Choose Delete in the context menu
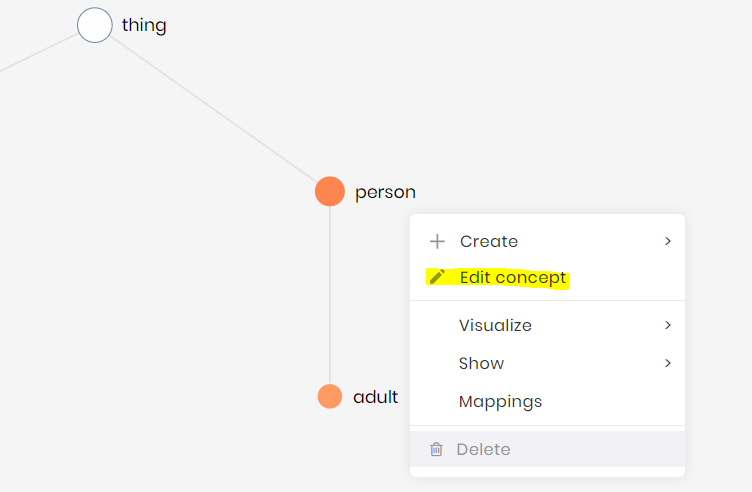The image size is (752, 492). 483,449
